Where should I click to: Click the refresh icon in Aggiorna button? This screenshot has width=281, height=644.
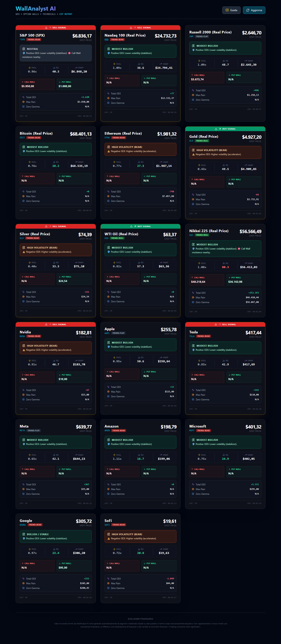tap(248, 10)
